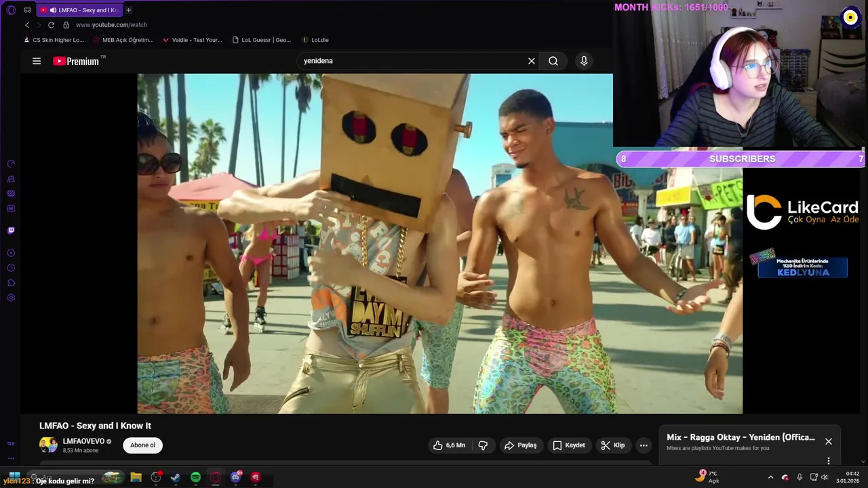Image resolution: width=868 pixels, height=488 pixels.
Task: Open Spotify from taskbar
Action: coord(195,477)
